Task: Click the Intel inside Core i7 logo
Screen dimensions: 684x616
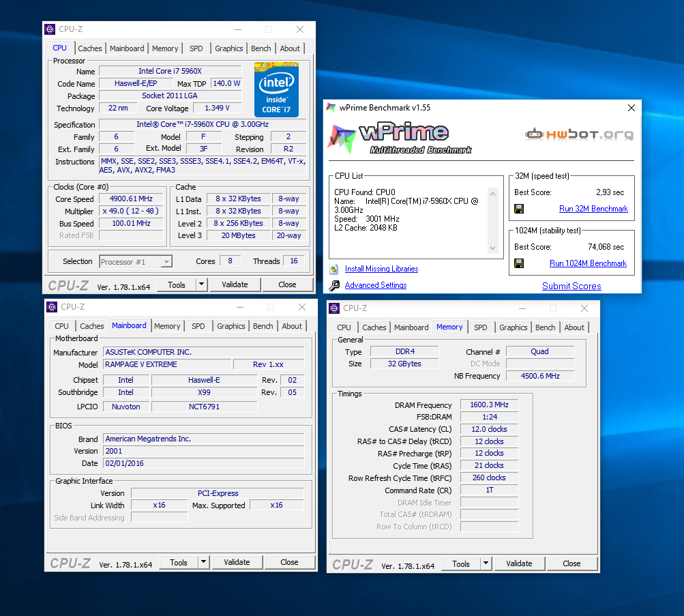Action: pyautogui.click(x=277, y=90)
